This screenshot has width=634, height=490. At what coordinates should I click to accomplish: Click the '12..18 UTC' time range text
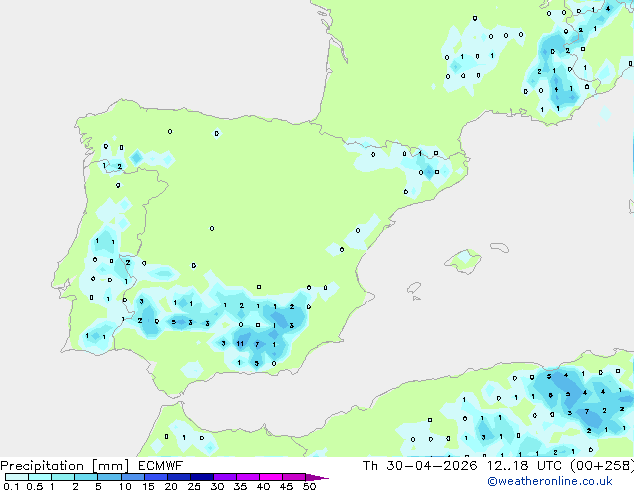pos(524,466)
